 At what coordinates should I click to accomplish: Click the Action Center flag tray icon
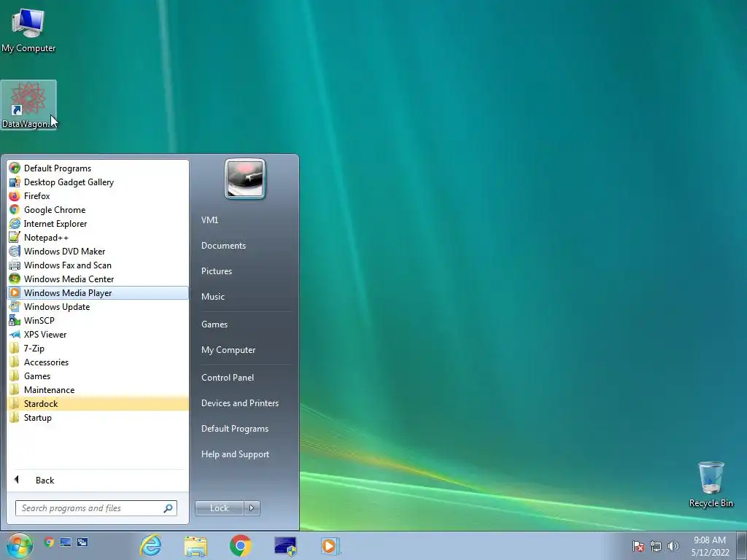(638, 546)
